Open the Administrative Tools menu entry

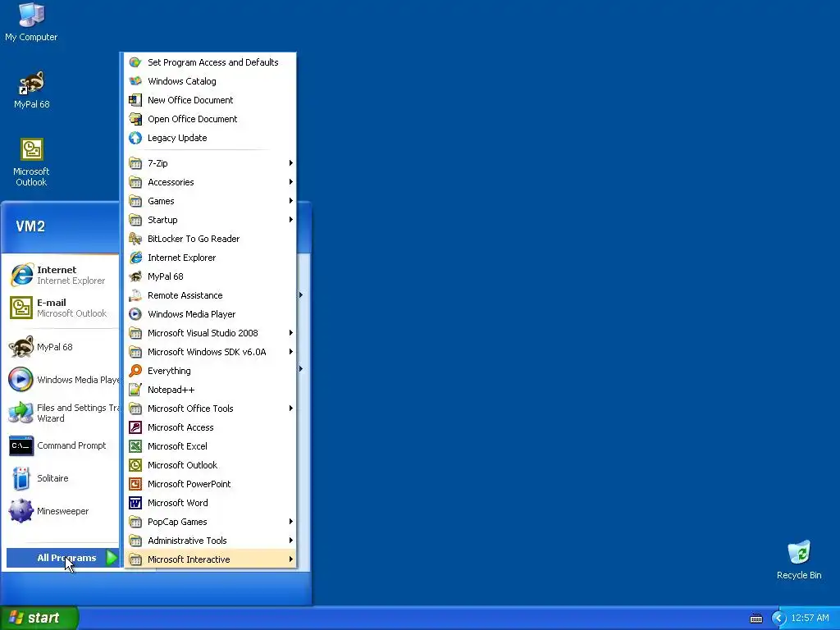211,541
